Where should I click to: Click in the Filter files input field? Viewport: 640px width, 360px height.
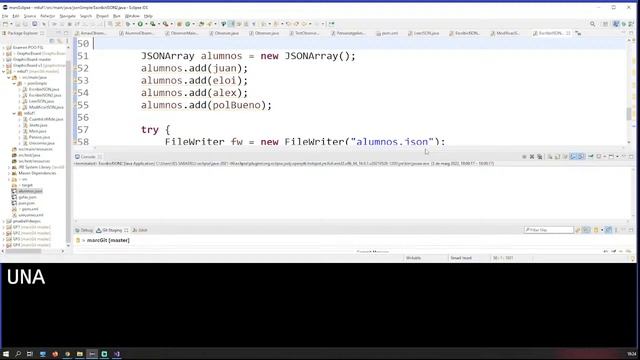point(549,230)
